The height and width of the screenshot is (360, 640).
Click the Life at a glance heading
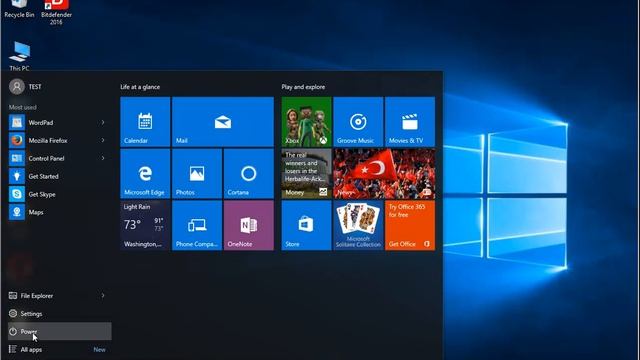coord(140,87)
